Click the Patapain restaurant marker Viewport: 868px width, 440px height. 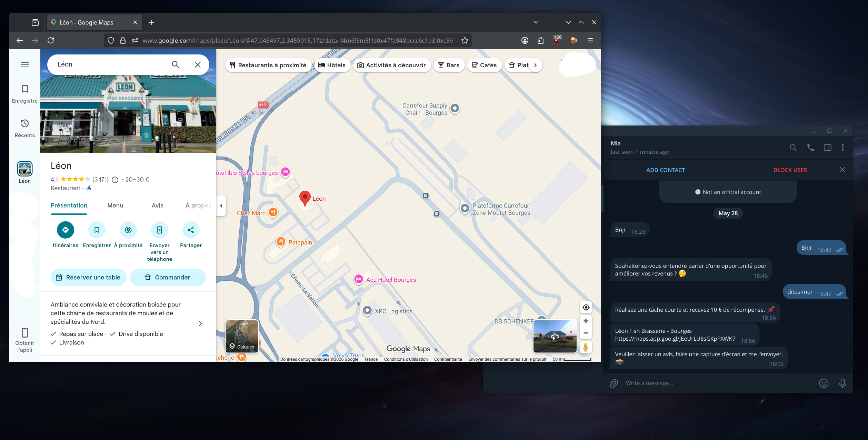tap(281, 241)
